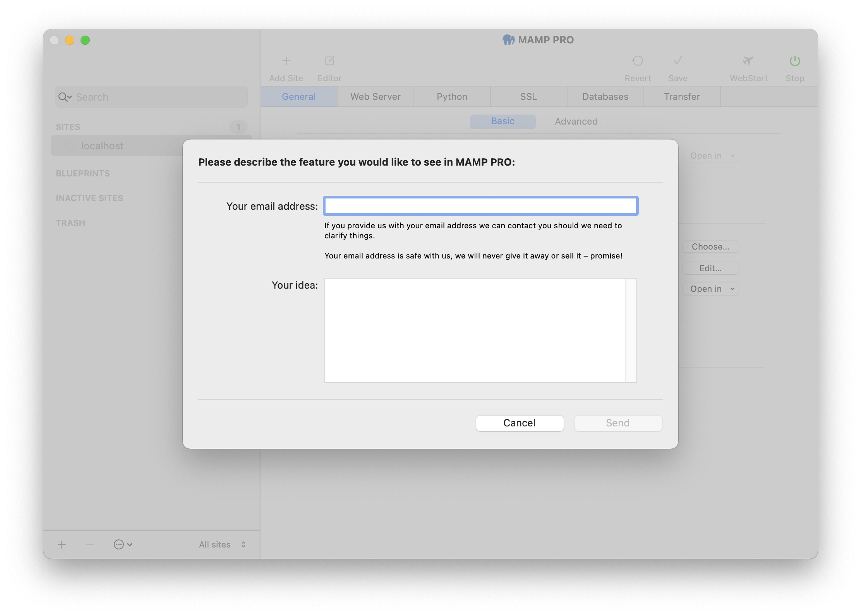The width and height of the screenshot is (861, 616).
Task: Select the Basic segment
Action: click(x=503, y=121)
